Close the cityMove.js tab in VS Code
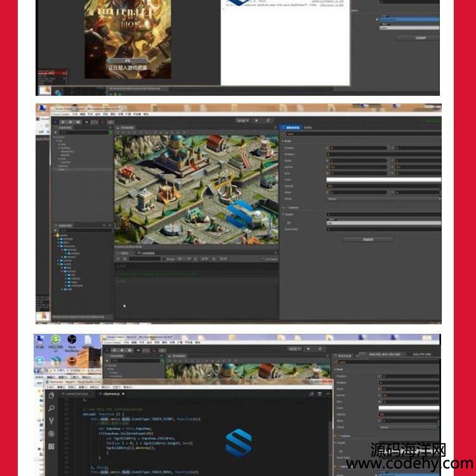Viewport: 476px width, 476px height. (123, 393)
